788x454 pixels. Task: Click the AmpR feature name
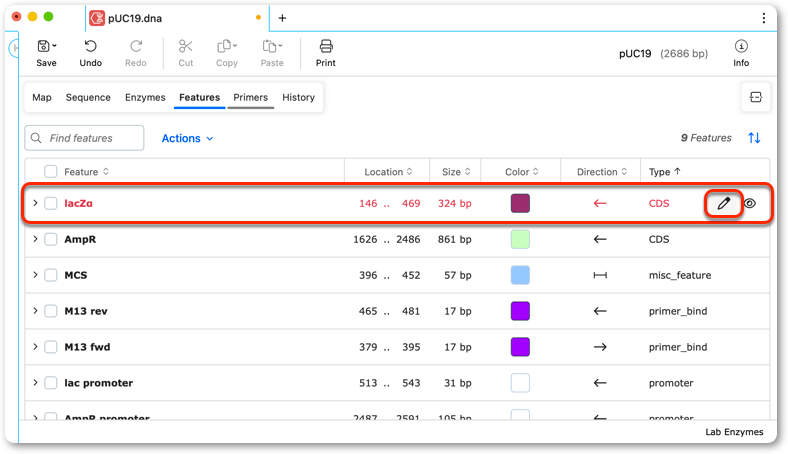point(80,239)
